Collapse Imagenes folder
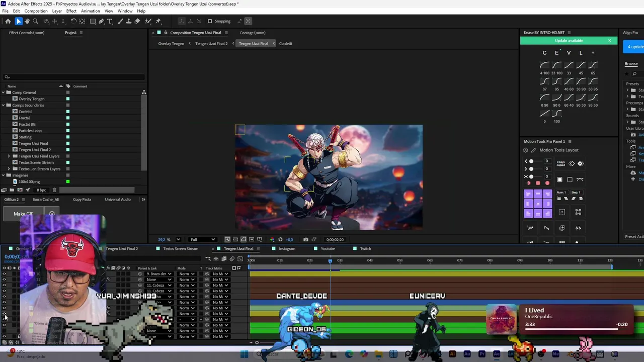 [3, 175]
